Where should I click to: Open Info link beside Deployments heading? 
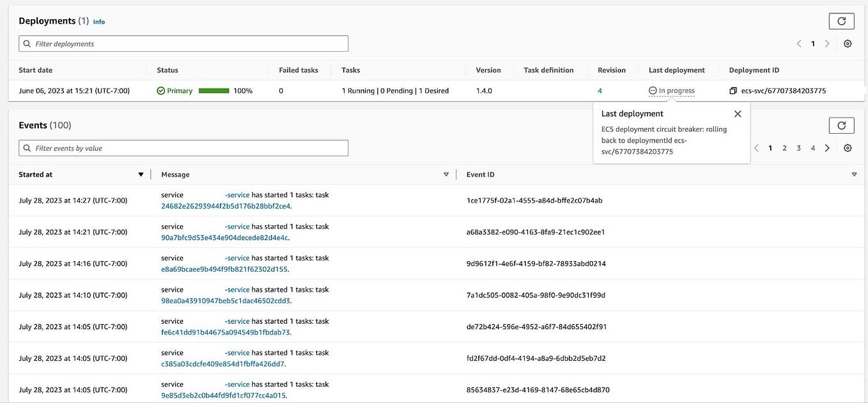[98, 21]
